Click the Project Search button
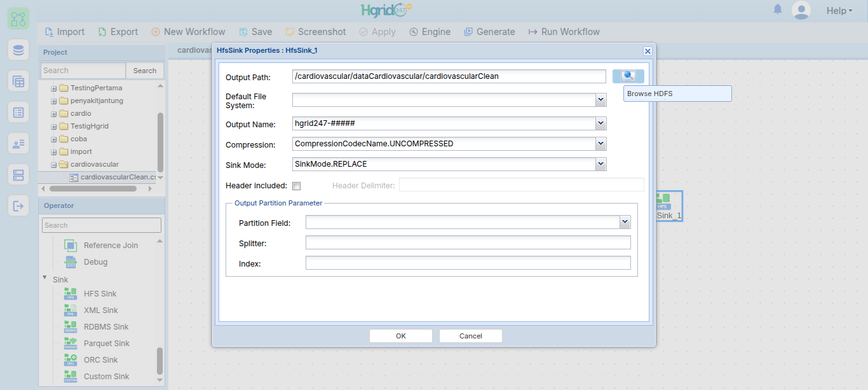 tap(145, 71)
